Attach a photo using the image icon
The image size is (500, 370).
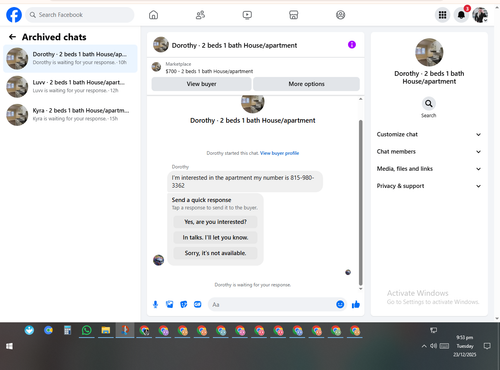170,304
